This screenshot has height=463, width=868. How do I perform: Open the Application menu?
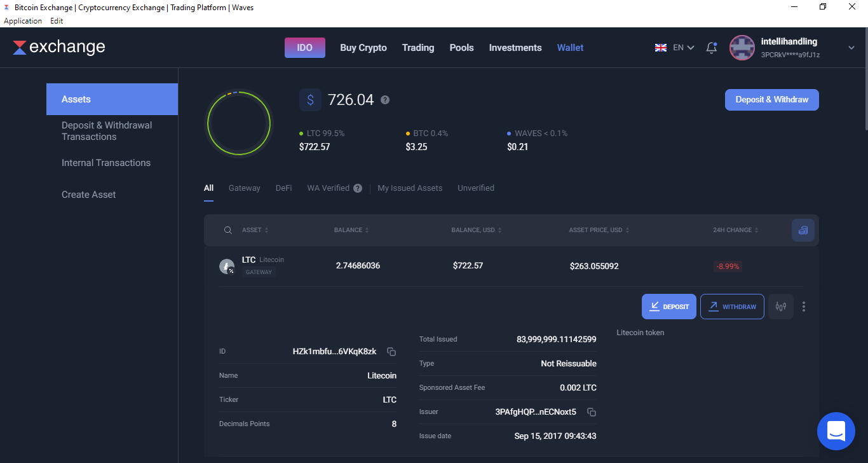[23, 21]
